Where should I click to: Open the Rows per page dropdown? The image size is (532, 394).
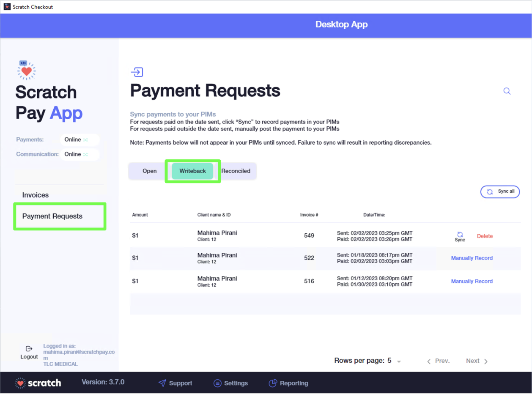click(395, 361)
